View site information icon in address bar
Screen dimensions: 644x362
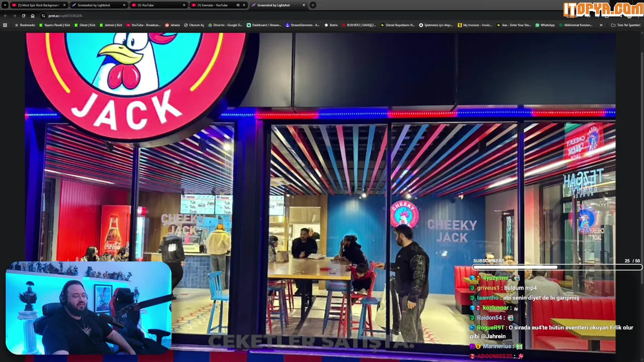click(44, 16)
